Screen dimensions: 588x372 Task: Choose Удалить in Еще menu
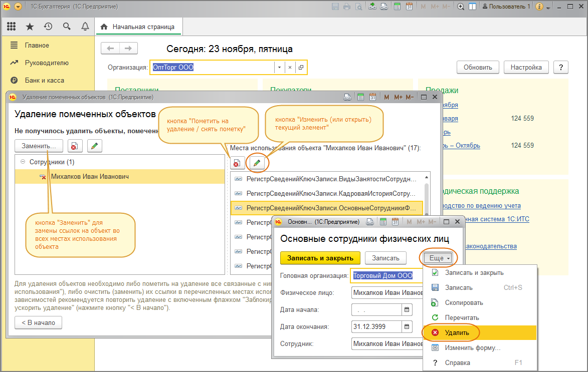[480, 332]
